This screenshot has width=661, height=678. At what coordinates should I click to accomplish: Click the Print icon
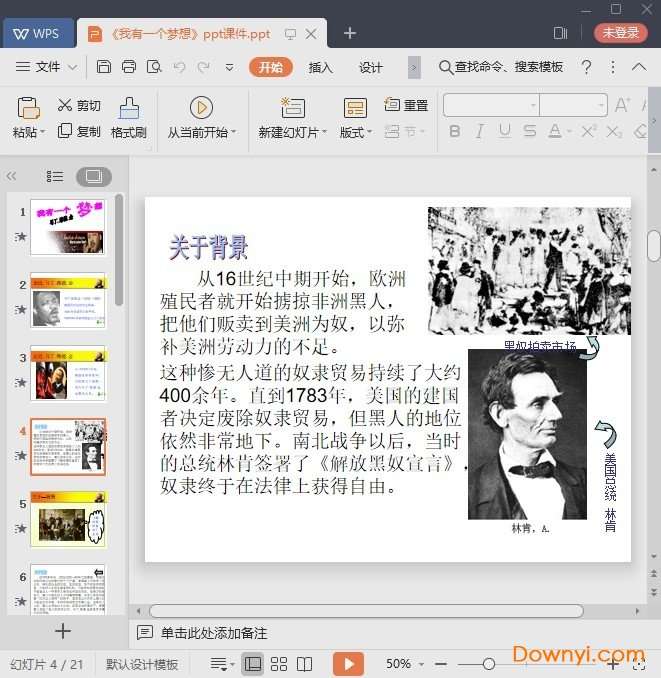click(129, 67)
